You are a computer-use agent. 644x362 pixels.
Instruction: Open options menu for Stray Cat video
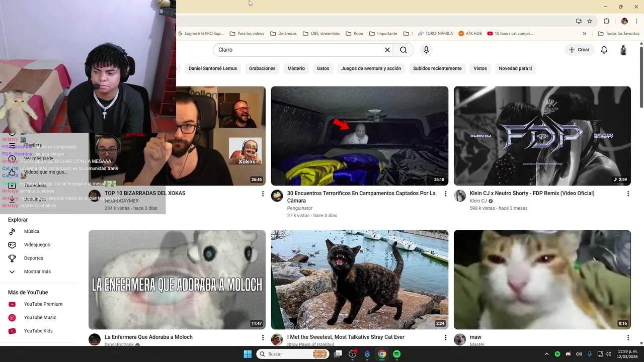click(x=445, y=337)
